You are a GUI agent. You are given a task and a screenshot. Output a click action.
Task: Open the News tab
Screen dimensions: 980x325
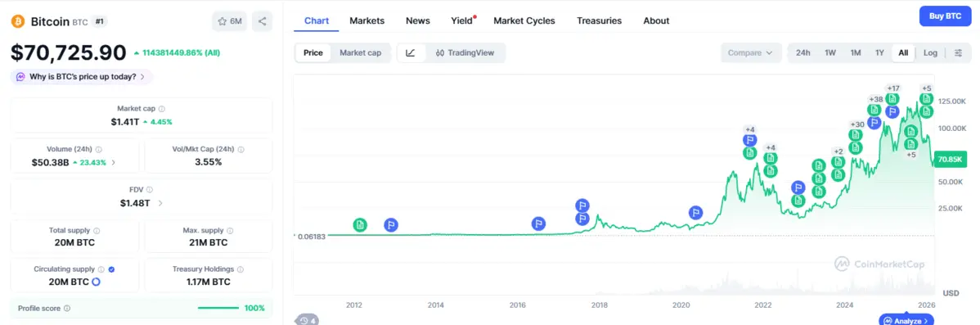[417, 20]
